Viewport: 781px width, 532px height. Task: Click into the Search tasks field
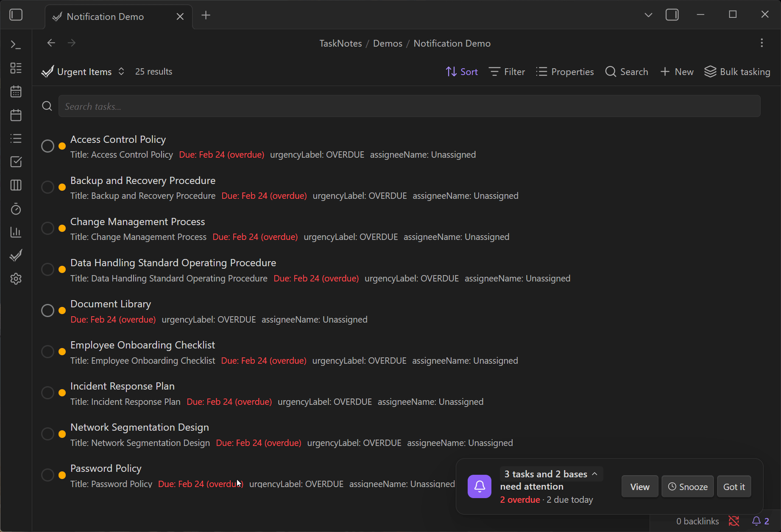[409, 106]
